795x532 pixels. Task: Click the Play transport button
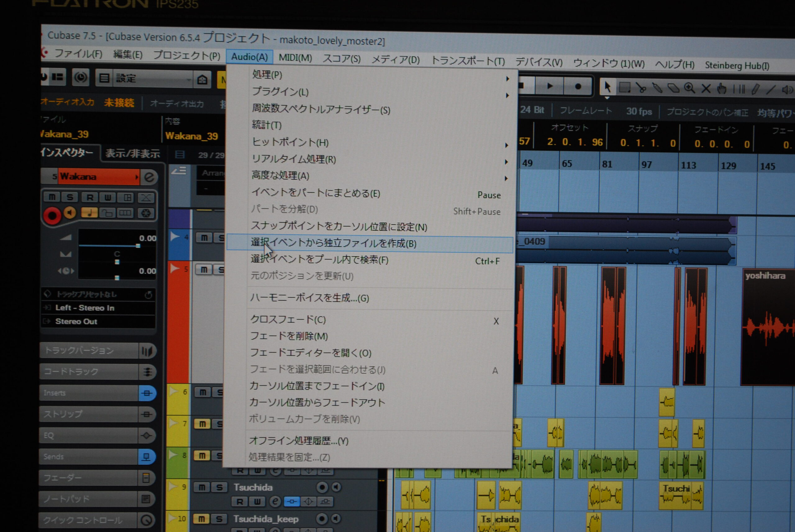coord(550,86)
